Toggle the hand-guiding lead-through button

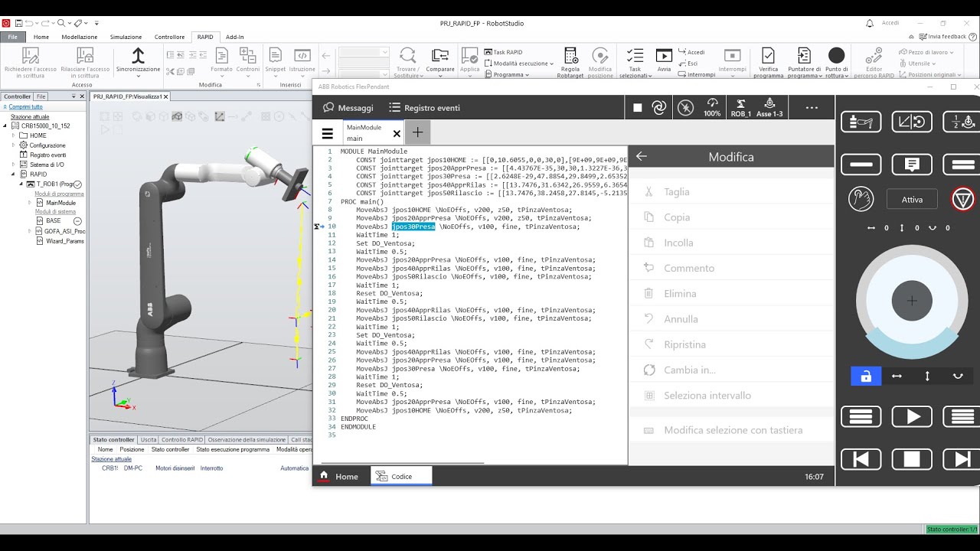tap(861, 199)
